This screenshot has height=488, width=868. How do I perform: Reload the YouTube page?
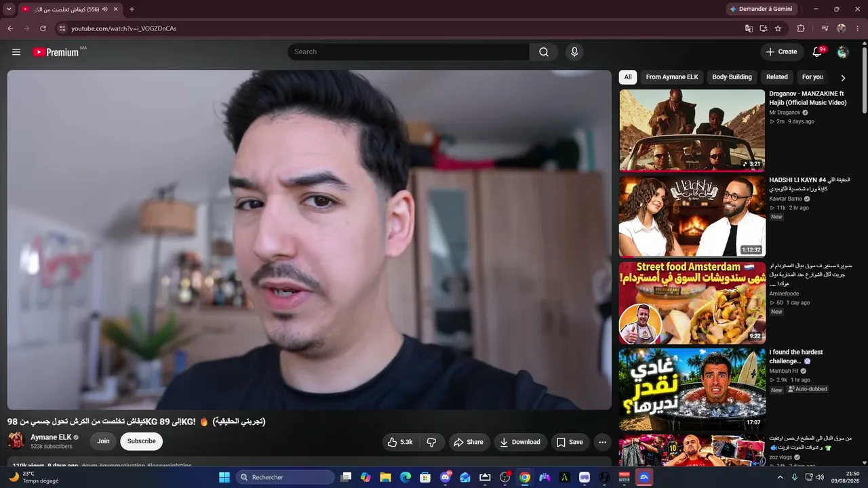43,28
